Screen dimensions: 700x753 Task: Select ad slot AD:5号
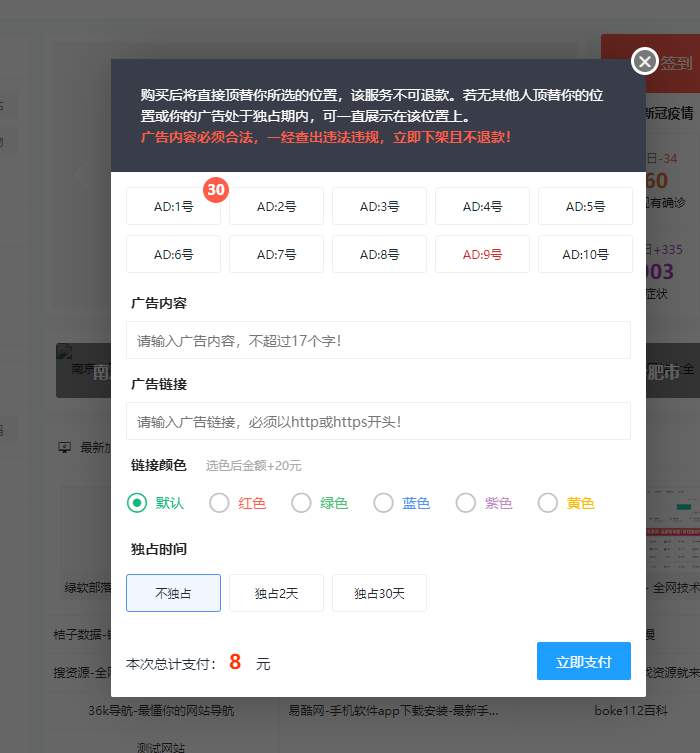click(x=585, y=206)
